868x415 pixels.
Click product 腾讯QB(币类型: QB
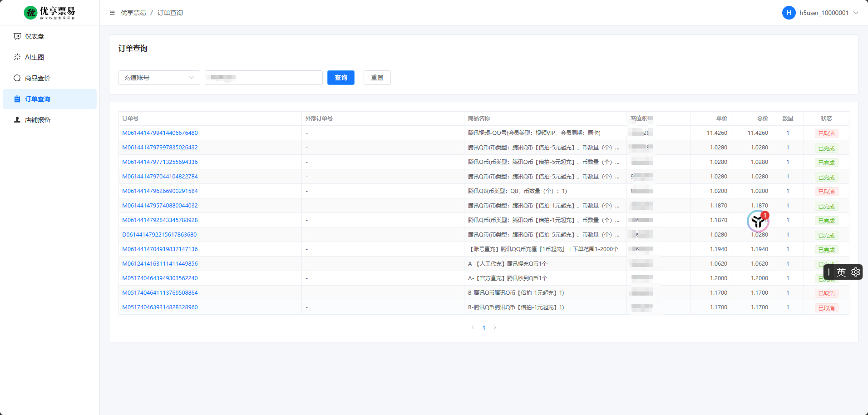518,191
